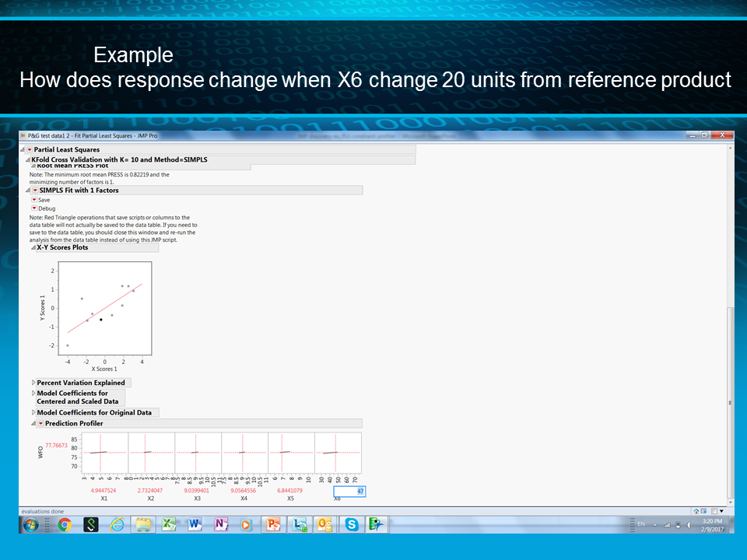Open the Prediction Profiler red triangle menu
The height and width of the screenshot is (560, 747).
(x=40, y=423)
